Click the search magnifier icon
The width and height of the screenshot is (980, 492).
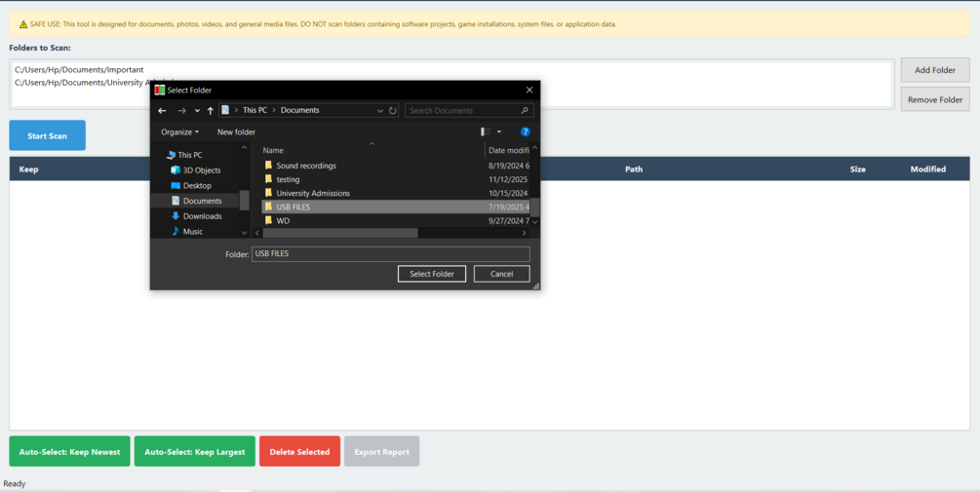tap(525, 110)
